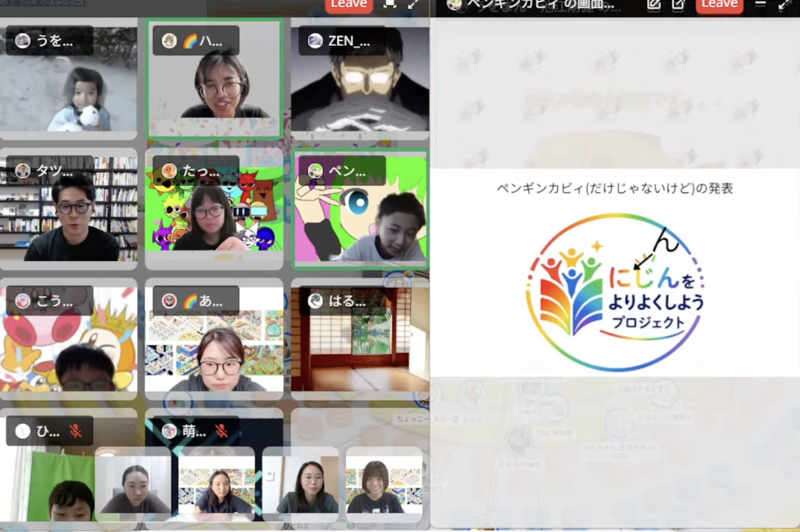Click the fullscreen frame icon in video panel
This screenshot has height=532, width=800.
390,4
